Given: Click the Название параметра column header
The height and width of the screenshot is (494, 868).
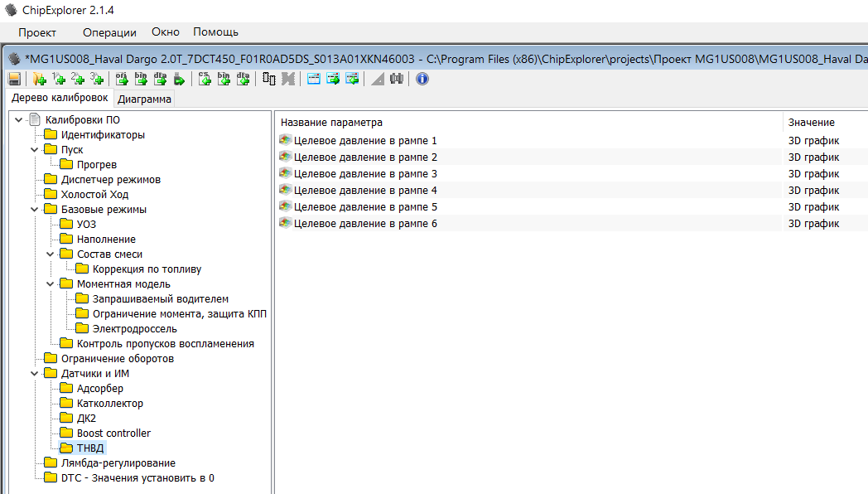Looking at the screenshot, I should [331, 122].
